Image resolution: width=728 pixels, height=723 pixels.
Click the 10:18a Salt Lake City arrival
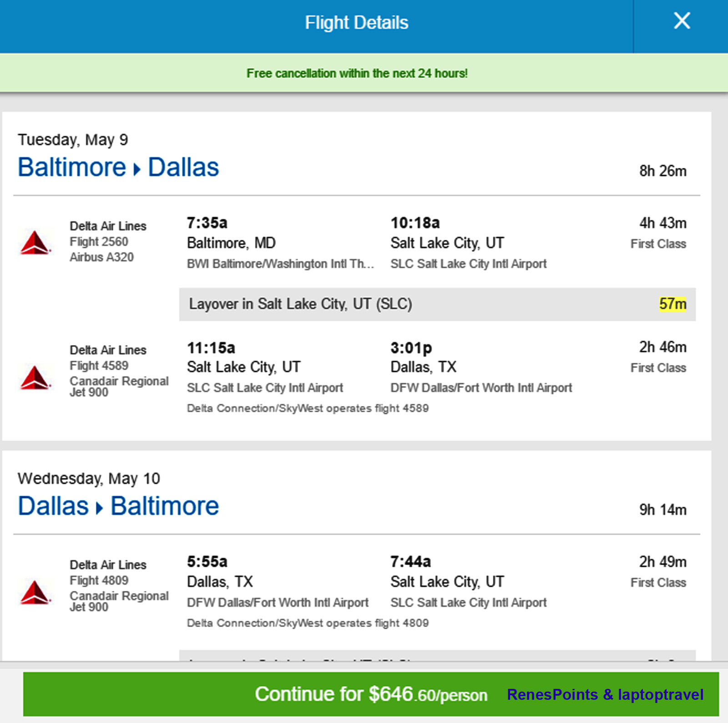click(x=415, y=223)
